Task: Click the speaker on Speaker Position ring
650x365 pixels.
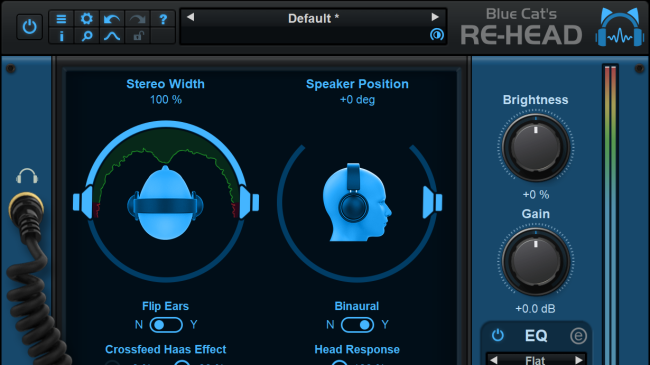Action: point(432,202)
